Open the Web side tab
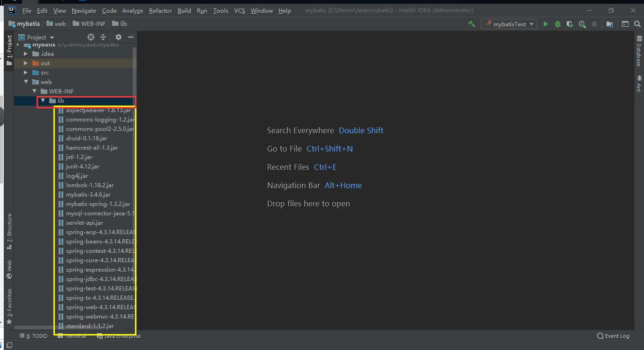Screen dimensions: 644x350 point(9,270)
